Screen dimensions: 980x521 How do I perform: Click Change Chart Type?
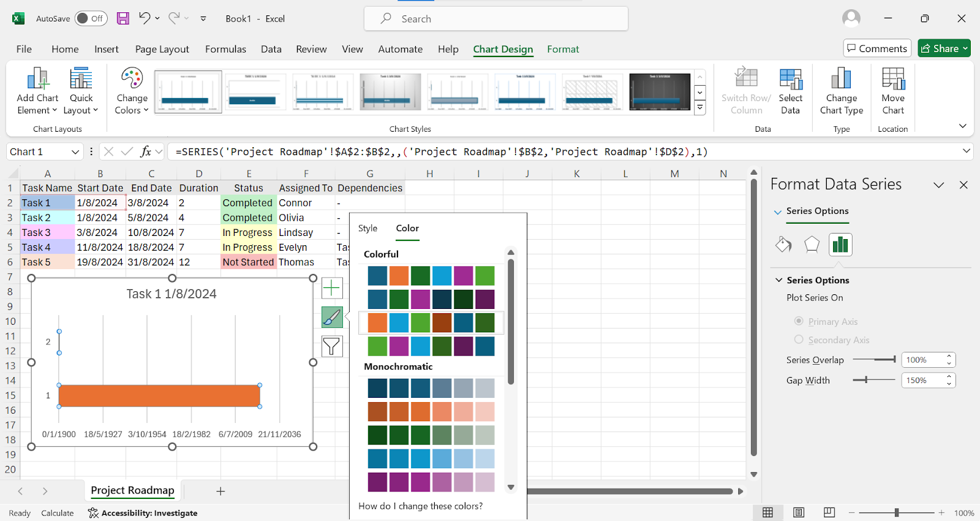tap(841, 91)
